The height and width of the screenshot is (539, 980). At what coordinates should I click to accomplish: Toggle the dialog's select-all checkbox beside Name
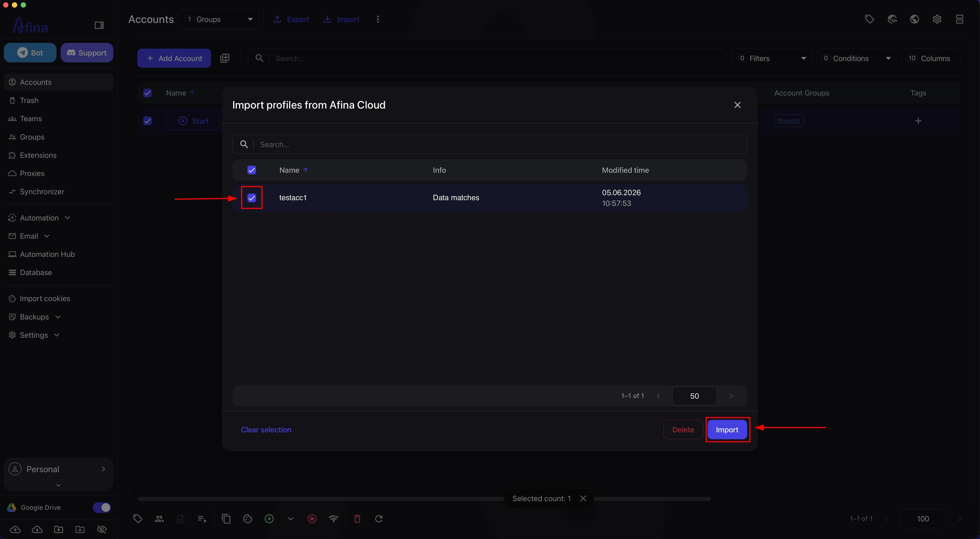[x=251, y=170]
